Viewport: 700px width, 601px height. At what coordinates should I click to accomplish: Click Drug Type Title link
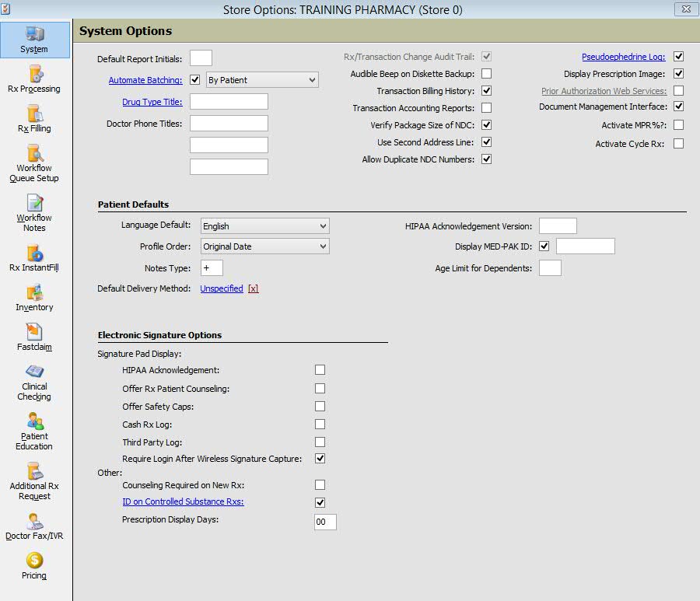pyautogui.click(x=152, y=102)
